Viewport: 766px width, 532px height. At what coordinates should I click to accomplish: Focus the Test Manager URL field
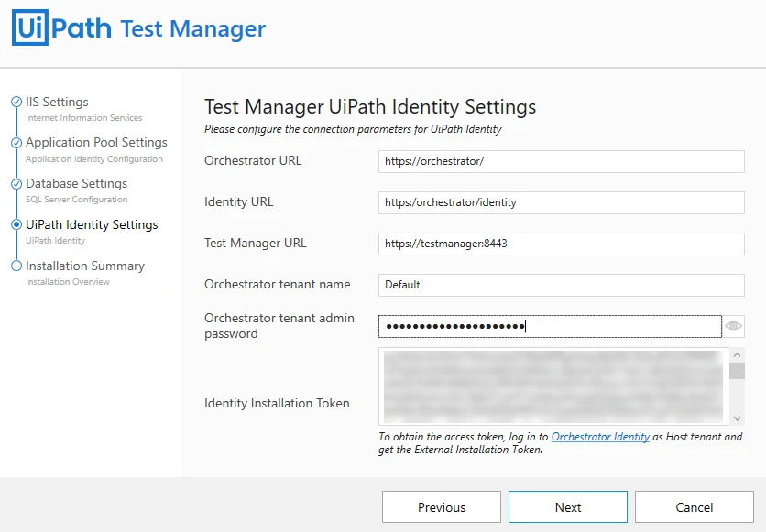coord(562,244)
